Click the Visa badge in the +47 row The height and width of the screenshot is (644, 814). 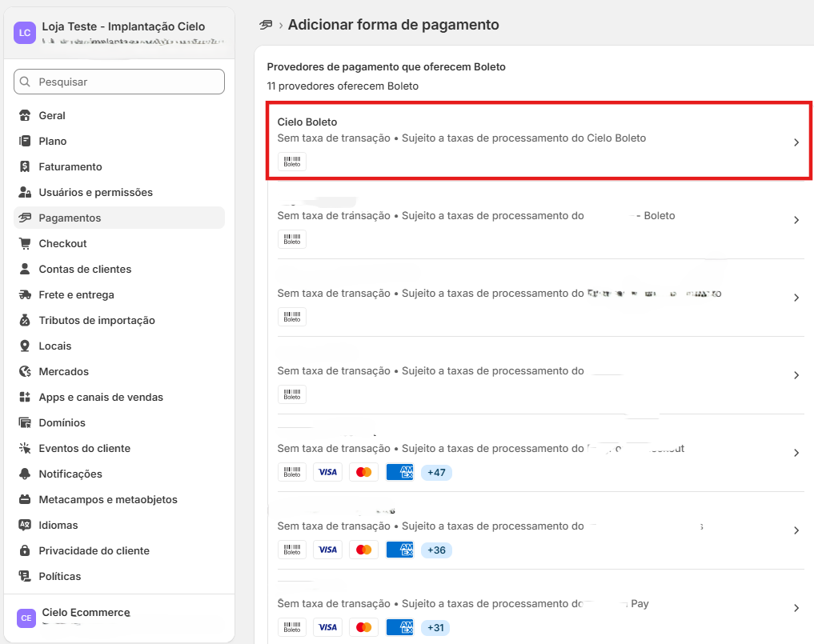click(327, 472)
